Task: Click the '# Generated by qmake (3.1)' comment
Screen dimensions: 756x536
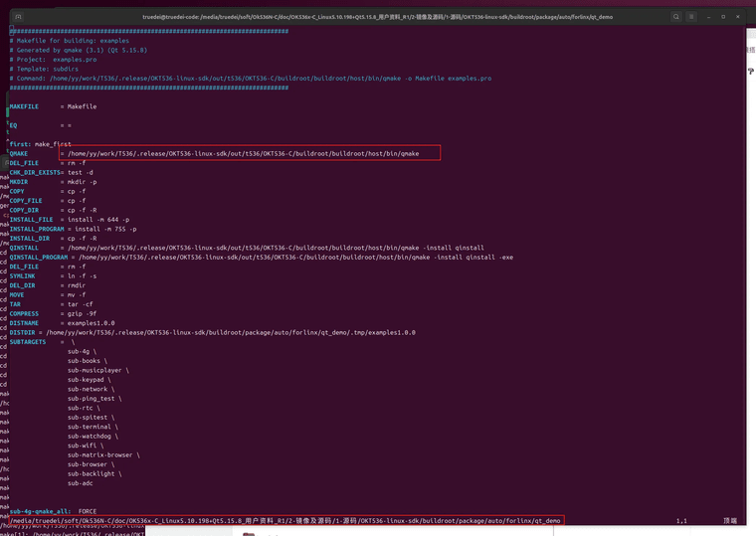Action: tap(79, 50)
